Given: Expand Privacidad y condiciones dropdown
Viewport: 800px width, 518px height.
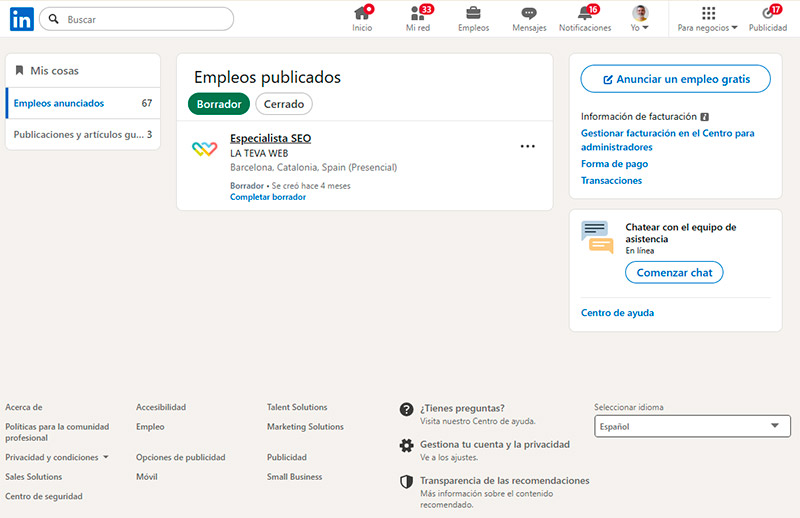Looking at the screenshot, I should [x=57, y=457].
